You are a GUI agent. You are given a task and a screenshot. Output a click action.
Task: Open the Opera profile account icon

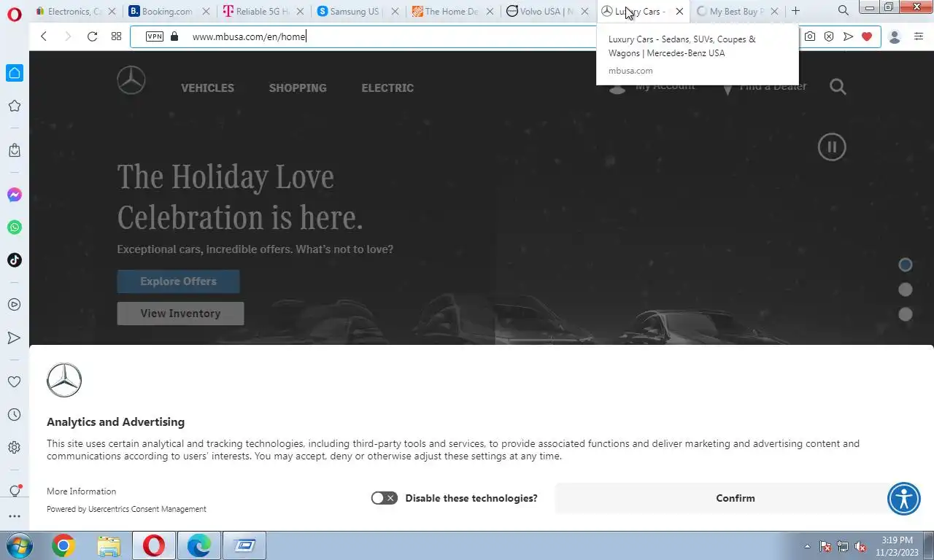(x=895, y=36)
